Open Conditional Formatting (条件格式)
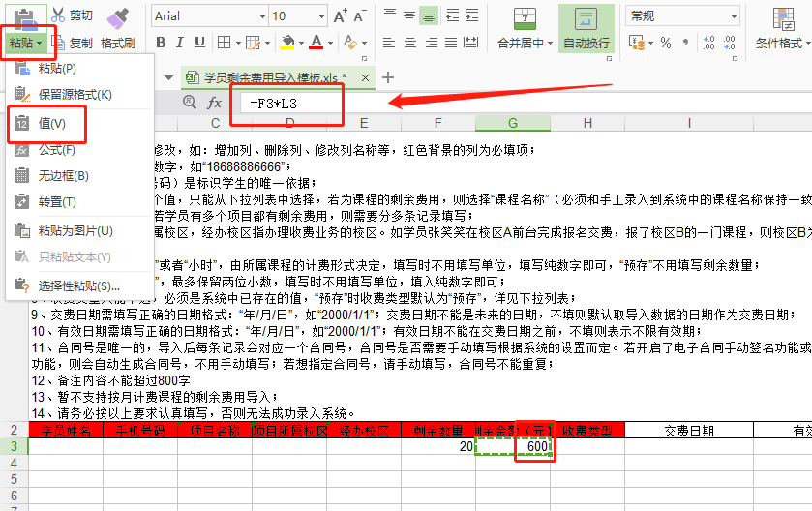The image size is (812, 511). [x=783, y=29]
